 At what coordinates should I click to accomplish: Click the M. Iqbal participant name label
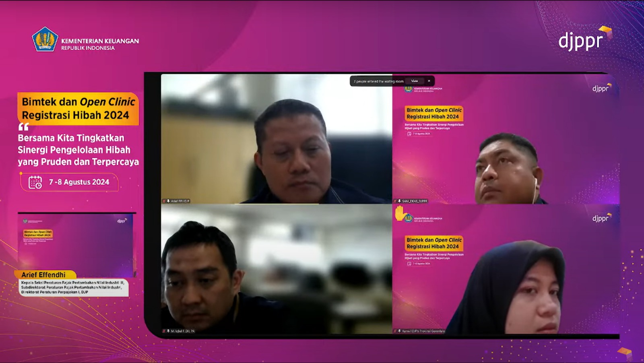tap(183, 331)
